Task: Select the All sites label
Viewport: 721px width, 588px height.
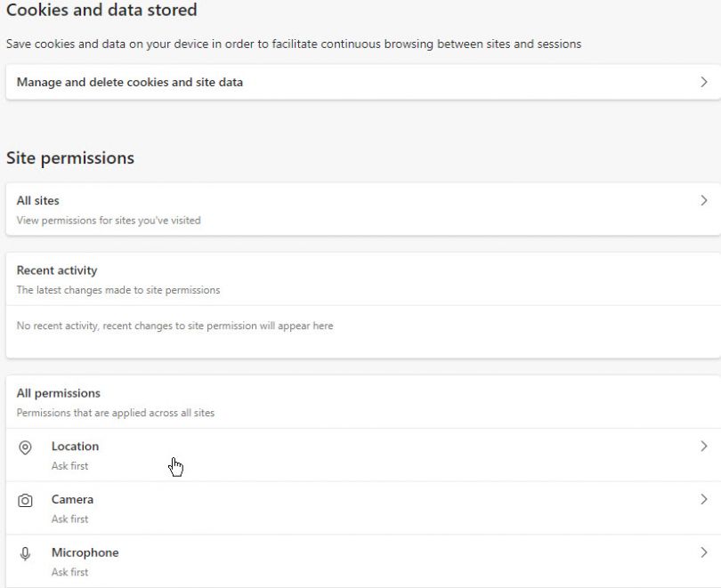Action: (x=38, y=201)
